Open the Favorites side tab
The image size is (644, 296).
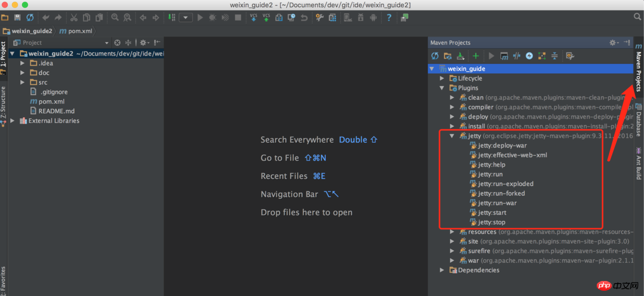[x=3, y=281]
